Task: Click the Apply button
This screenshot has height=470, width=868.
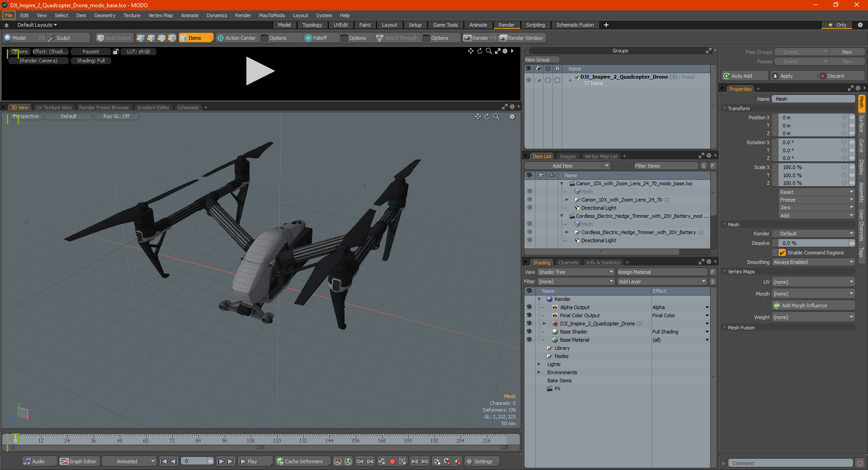Action: [794, 76]
